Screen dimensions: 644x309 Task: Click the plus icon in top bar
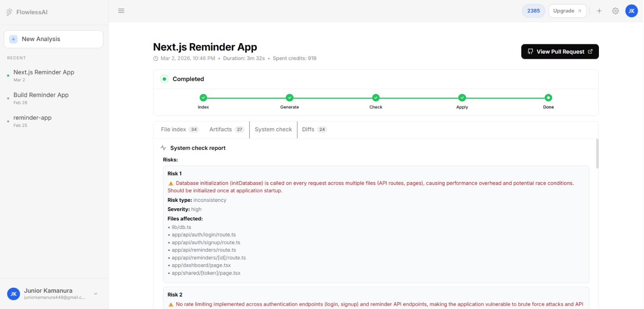point(599,11)
